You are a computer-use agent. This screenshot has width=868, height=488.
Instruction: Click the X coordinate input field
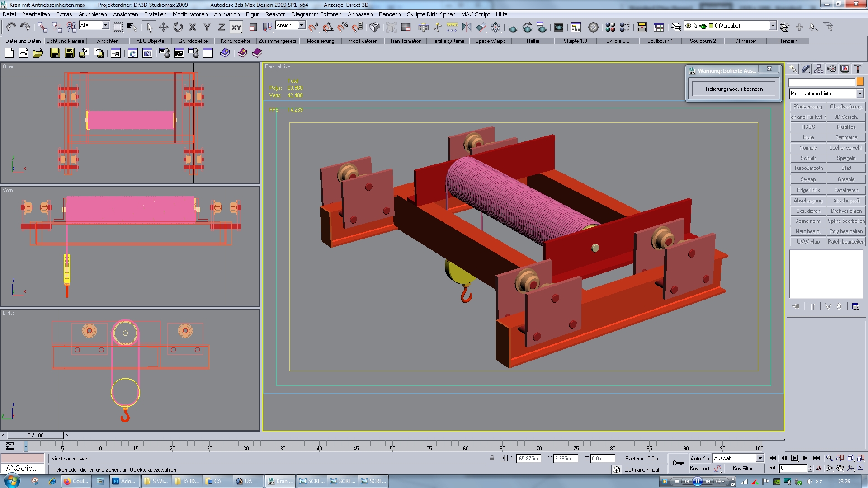(528, 458)
